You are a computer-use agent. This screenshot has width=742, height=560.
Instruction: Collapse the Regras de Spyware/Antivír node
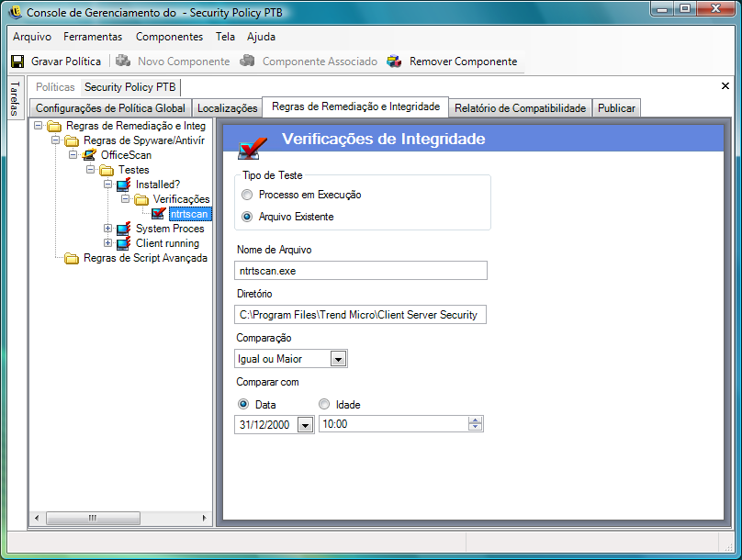pos(55,140)
